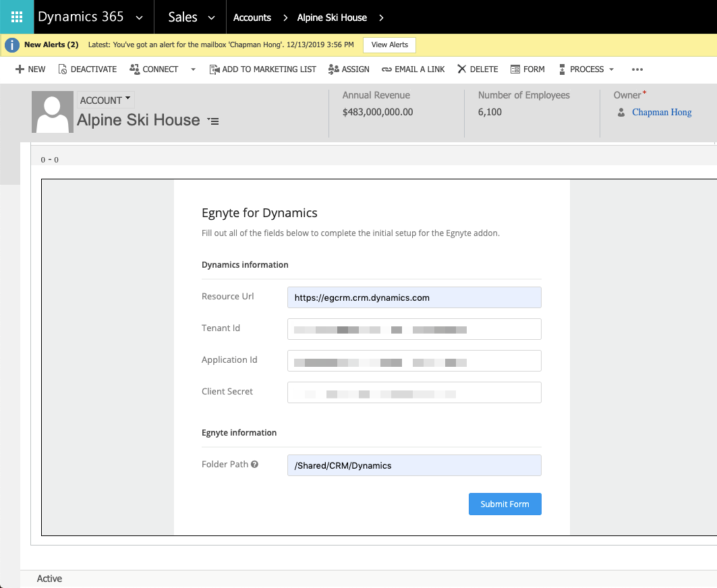
Task: Expand the Dynamics 365 dropdown arrow
Action: click(x=140, y=18)
